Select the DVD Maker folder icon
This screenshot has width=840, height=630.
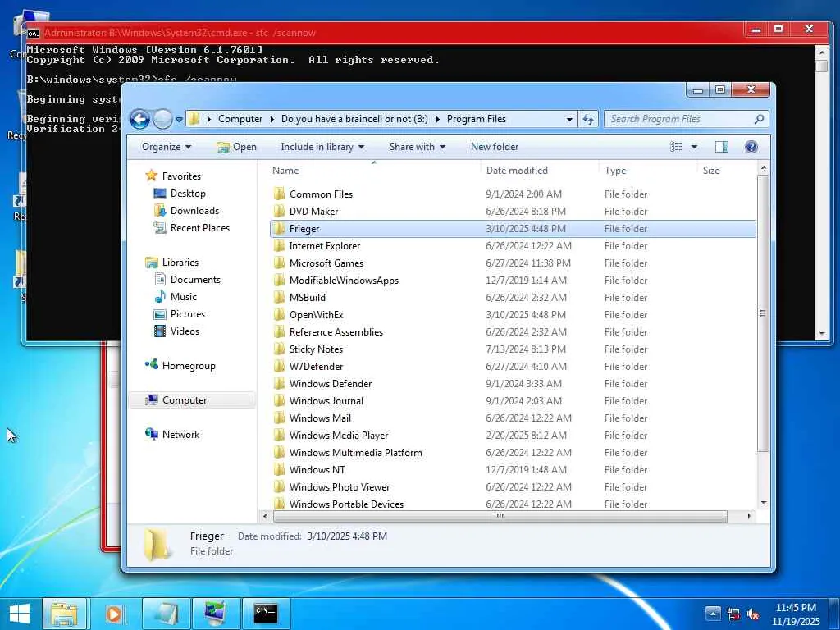pos(279,211)
